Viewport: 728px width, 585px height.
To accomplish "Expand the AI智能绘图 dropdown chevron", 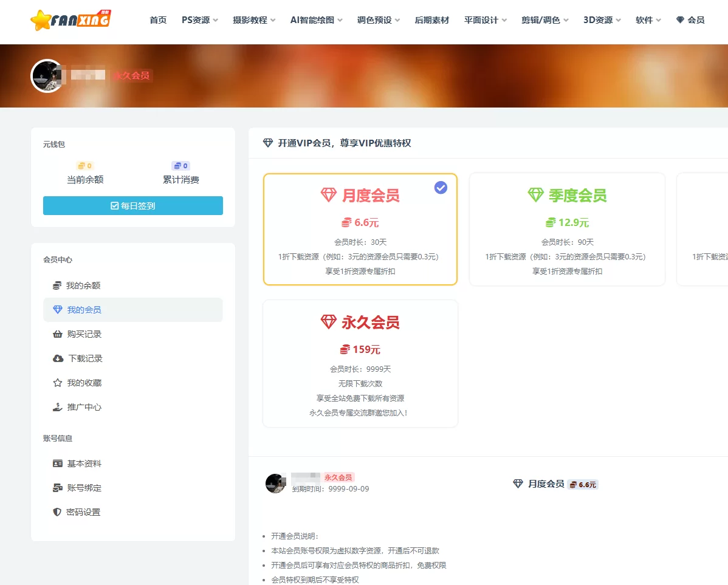I will [340, 21].
